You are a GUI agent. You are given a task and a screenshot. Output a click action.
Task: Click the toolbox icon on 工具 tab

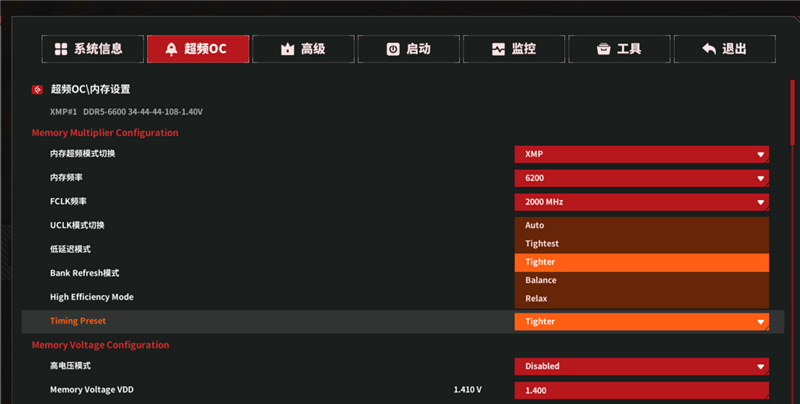pyautogui.click(x=604, y=49)
